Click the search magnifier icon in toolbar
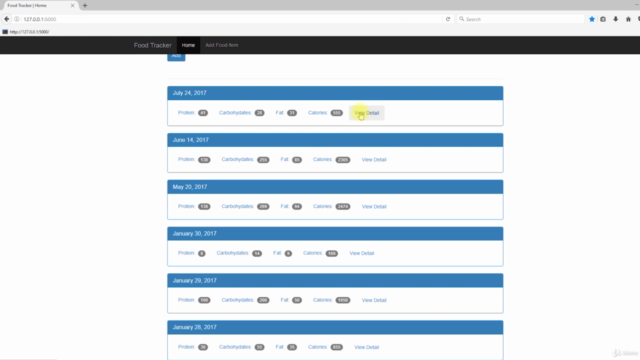 click(x=462, y=19)
